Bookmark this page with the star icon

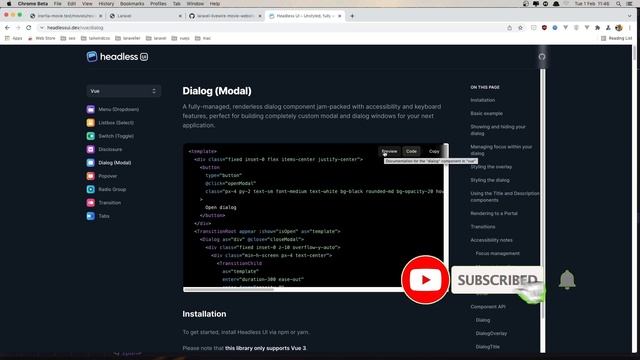tap(520, 28)
